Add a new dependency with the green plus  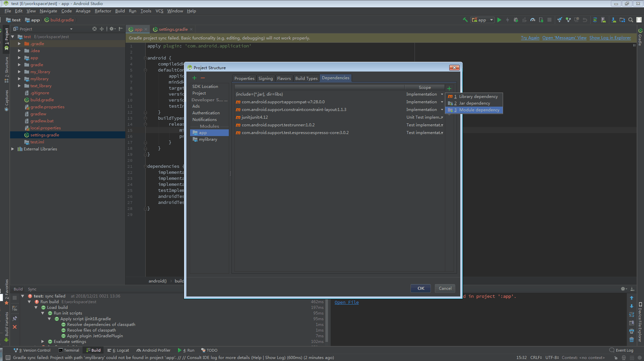tap(449, 88)
